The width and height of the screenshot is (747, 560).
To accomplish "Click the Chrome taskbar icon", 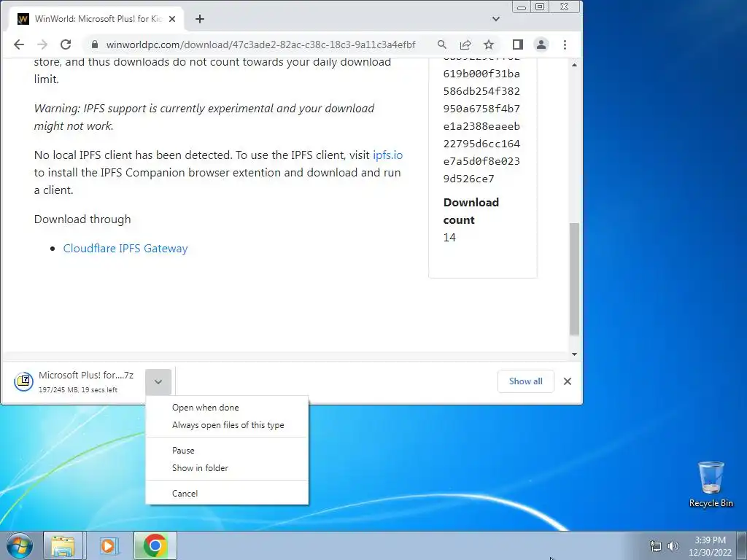I will tap(155, 545).
